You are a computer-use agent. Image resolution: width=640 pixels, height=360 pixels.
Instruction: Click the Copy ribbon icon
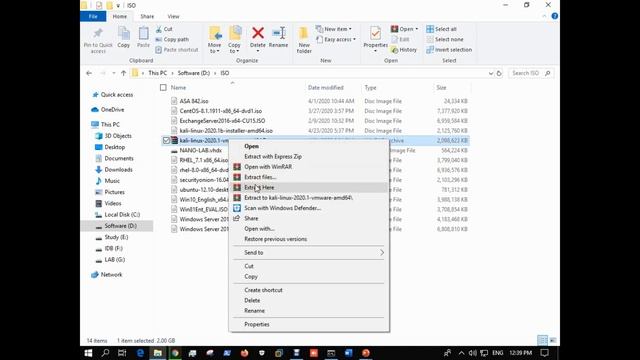pyautogui.click(x=124, y=34)
